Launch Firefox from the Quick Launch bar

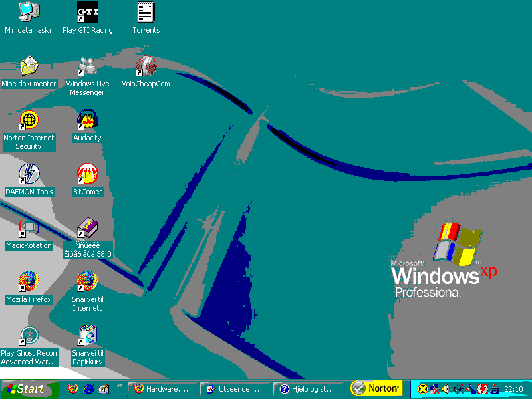72,389
